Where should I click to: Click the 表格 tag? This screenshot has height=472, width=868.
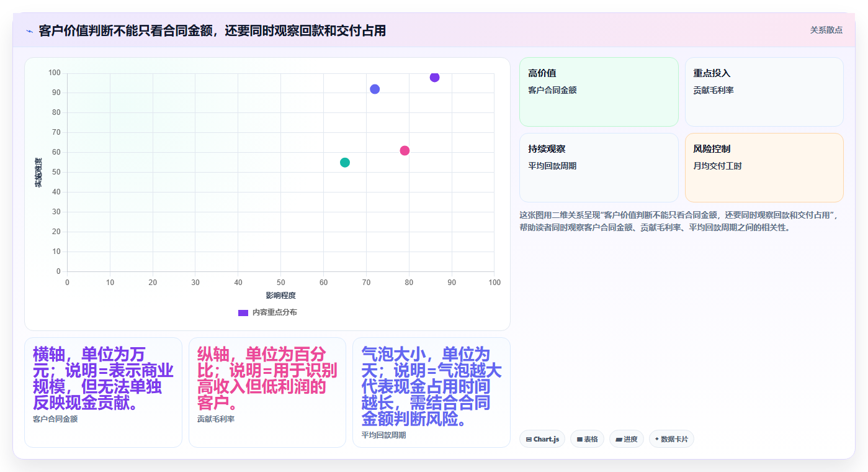tap(587, 439)
